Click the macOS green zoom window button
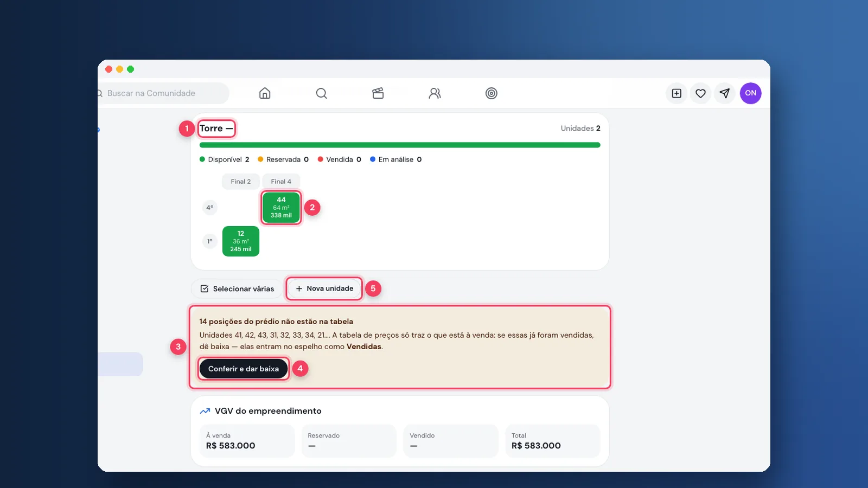868x488 pixels. pos(130,69)
